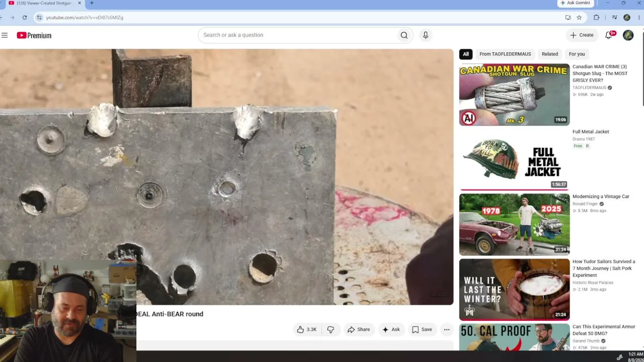Click the pen icon in system tray
Image resolution: width=644 pixels, height=362 pixels.
(619, 357)
